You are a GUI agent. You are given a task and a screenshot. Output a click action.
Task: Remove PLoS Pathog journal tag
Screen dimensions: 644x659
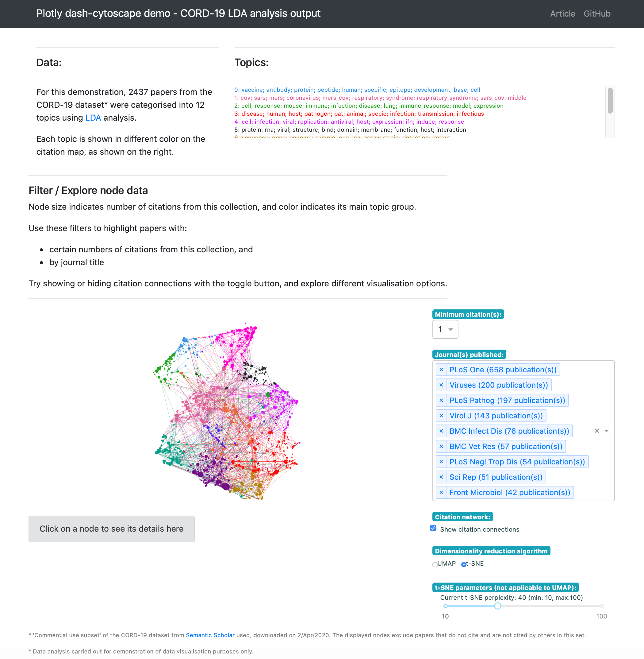pos(441,401)
